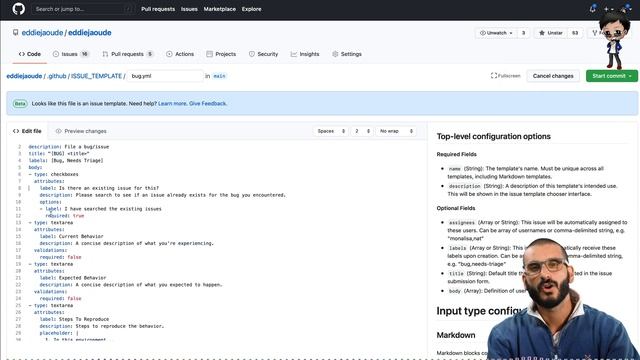Open the plus create-new dropdown

pos(609,9)
